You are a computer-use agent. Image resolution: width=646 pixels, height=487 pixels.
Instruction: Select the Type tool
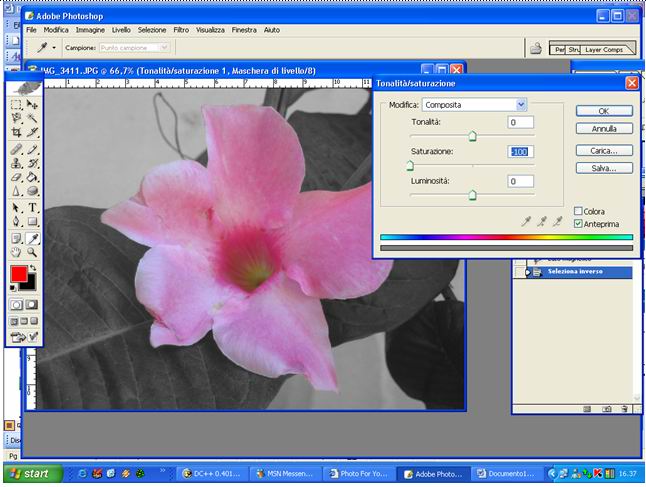pyautogui.click(x=33, y=207)
